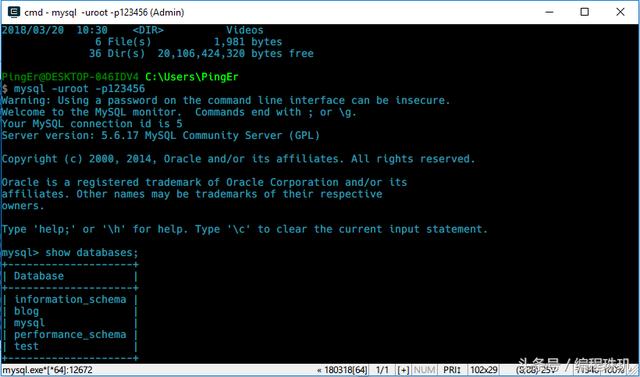Screen dimensions: 640x377
Task: Click the 'Server version: 5.6.17' line
Action: [160, 135]
